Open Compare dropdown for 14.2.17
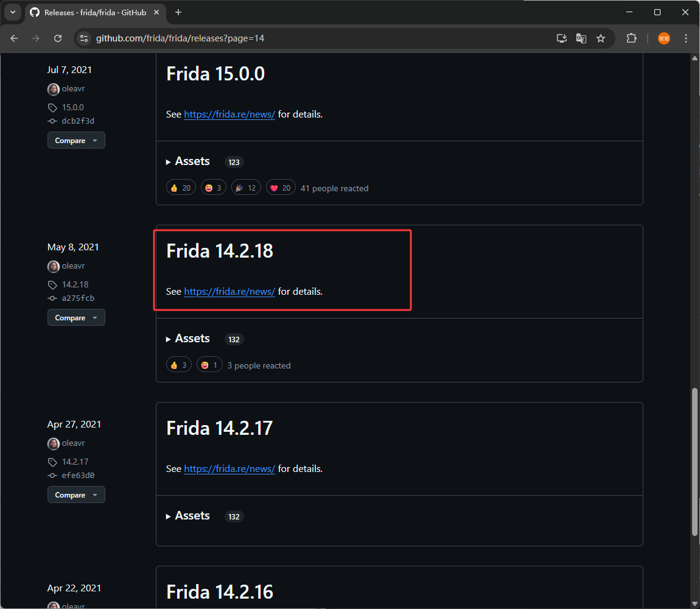Viewport: 700px width, 609px height. pos(76,495)
